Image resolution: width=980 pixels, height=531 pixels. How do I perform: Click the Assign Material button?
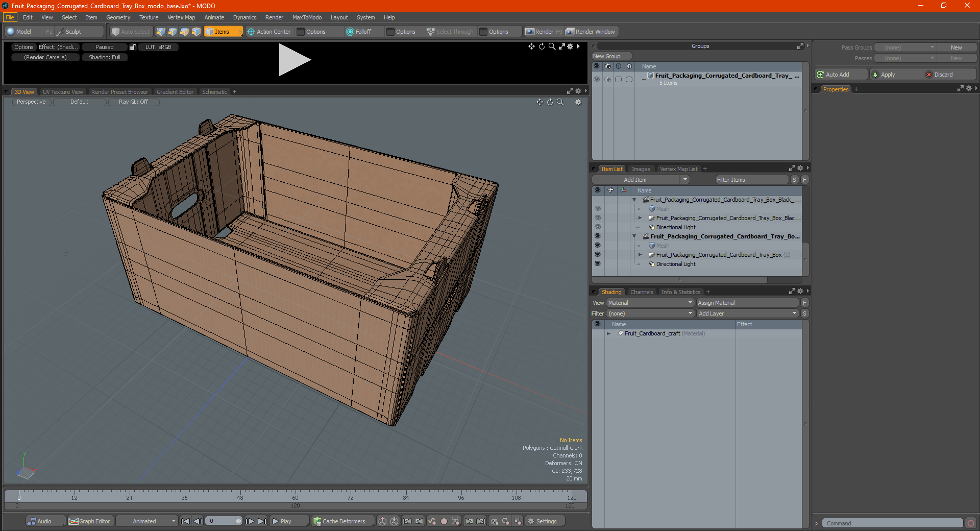(747, 303)
